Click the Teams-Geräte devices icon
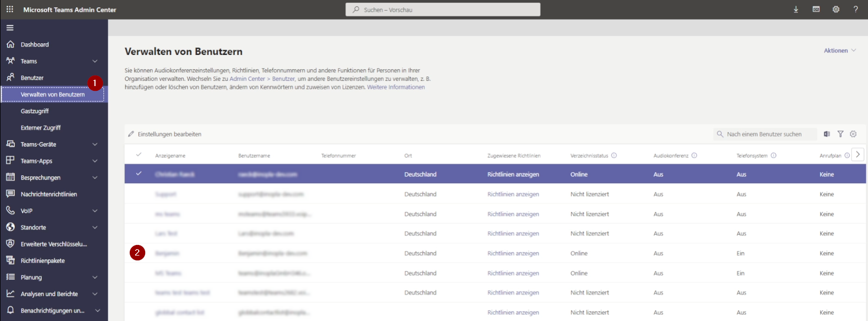This screenshot has width=868, height=321. pos(11,144)
